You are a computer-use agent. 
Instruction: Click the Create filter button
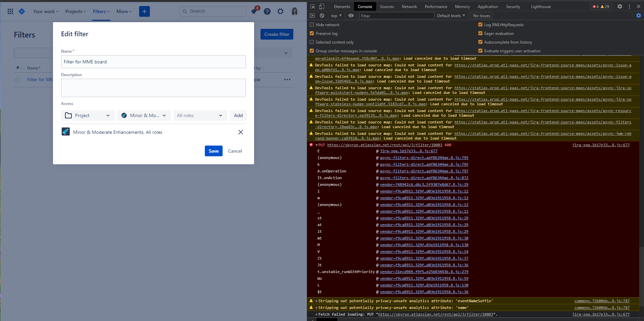click(277, 34)
